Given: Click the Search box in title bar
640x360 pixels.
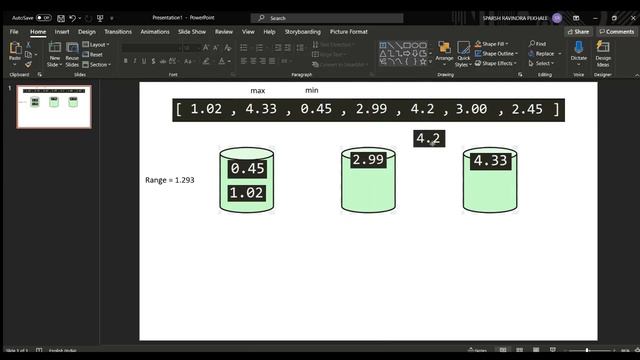Looking at the screenshot, I should click(327, 18).
